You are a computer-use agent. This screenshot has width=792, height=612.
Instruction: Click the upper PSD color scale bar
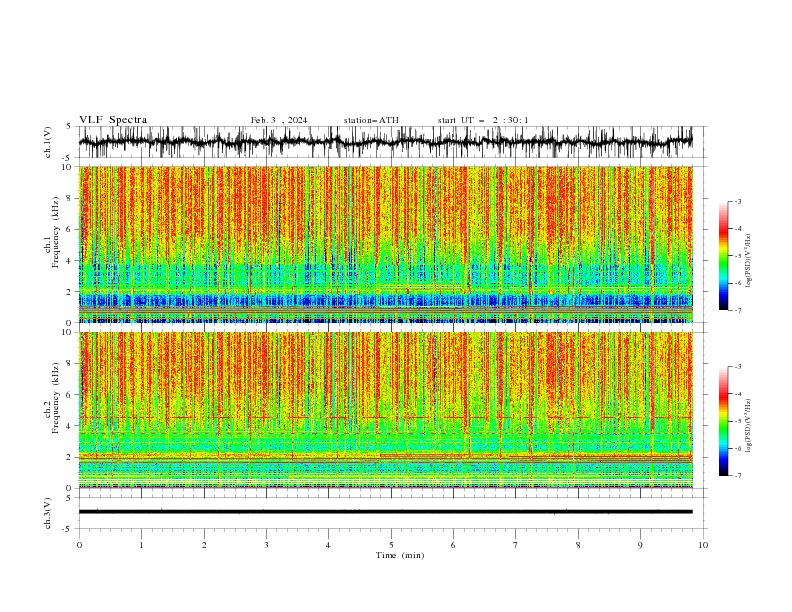click(723, 256)
